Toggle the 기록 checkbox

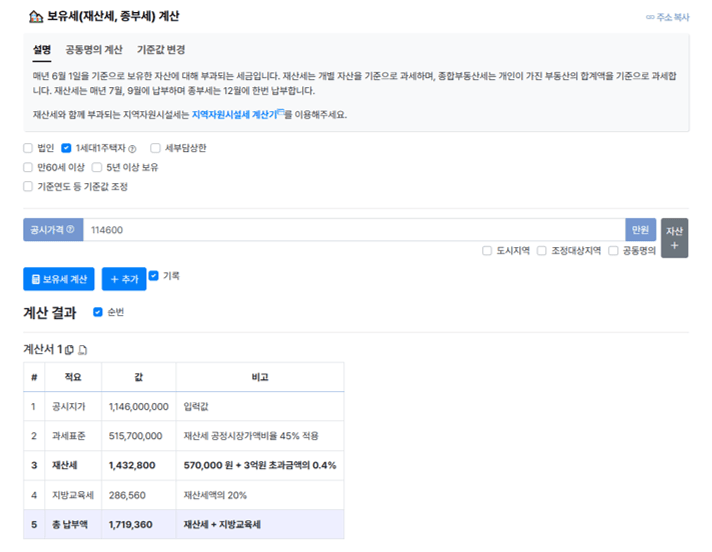pos(154,276)
